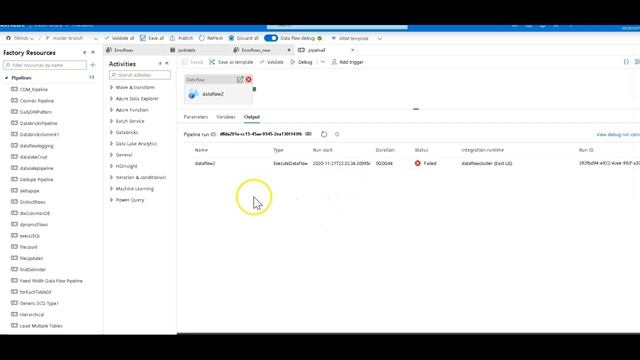640x360 pixels.
Task: Toggle the Data flow debug switch
Action: coord(271,38)
